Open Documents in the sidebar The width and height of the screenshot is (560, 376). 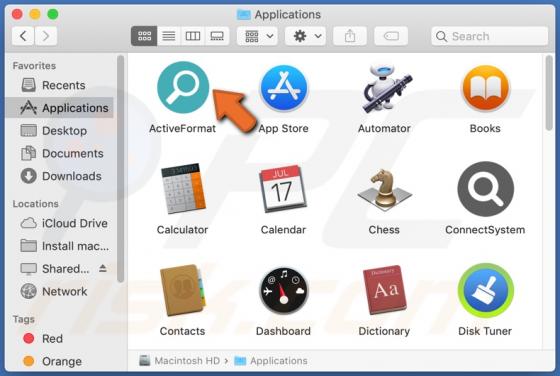(x=59, y=154)
